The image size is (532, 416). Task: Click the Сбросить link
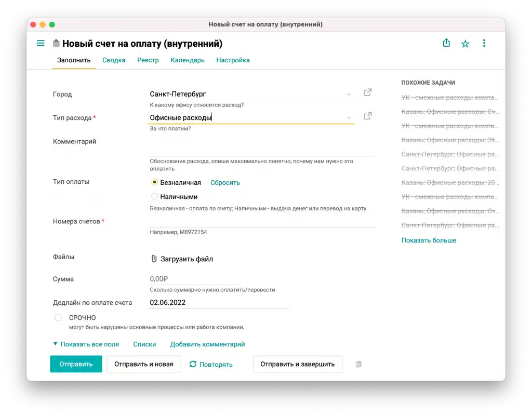(x=225, y=182)
